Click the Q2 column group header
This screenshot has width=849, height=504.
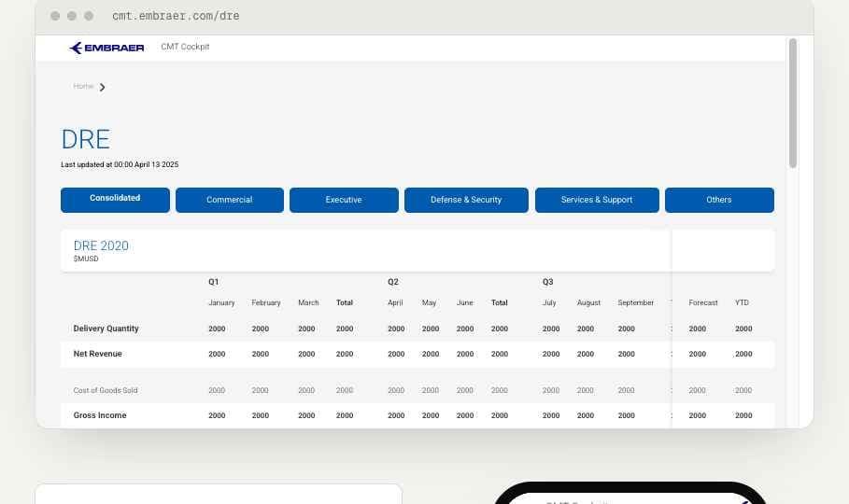(x=393, y=282)
